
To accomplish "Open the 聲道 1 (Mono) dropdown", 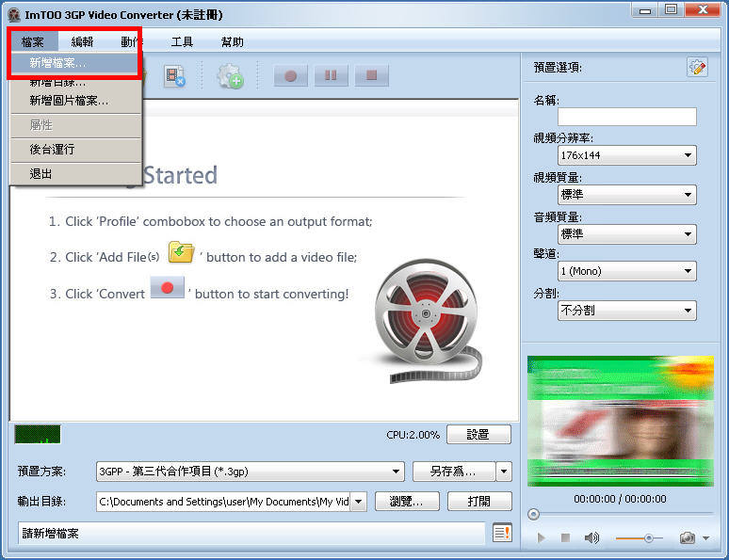I will 626,271.
